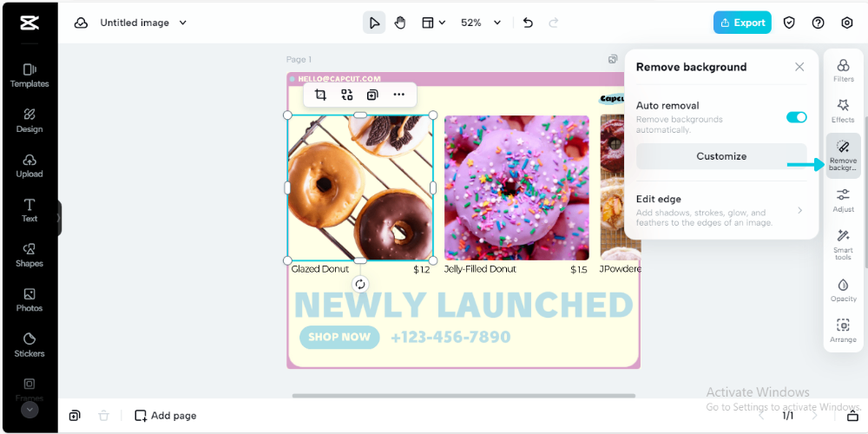The width and height of the screenshot is (868, 434).
Task: Open the Effects tool
Action: point(843,111)
